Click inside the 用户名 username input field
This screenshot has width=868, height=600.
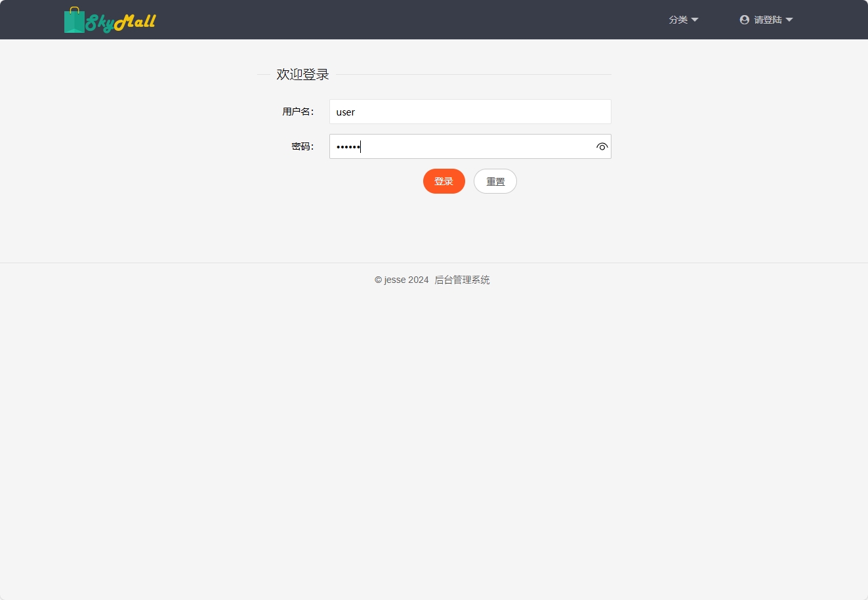pos(470,112)
